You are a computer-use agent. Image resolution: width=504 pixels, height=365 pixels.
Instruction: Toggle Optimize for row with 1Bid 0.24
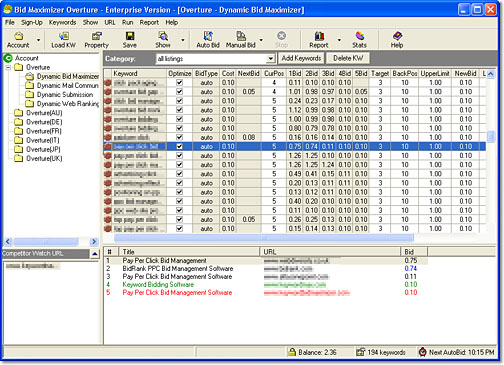click(x=180, y=101)
